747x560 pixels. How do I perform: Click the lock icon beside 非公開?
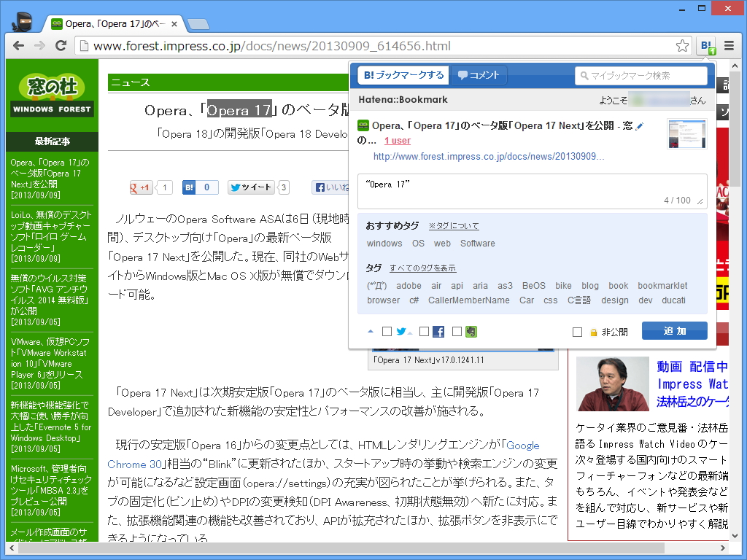point(594,332)
